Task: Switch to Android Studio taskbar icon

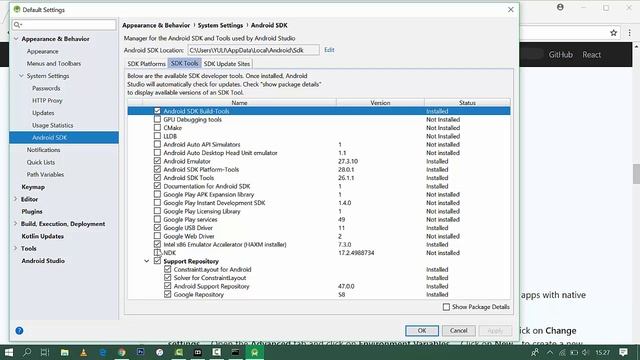Action: point(255,352)
